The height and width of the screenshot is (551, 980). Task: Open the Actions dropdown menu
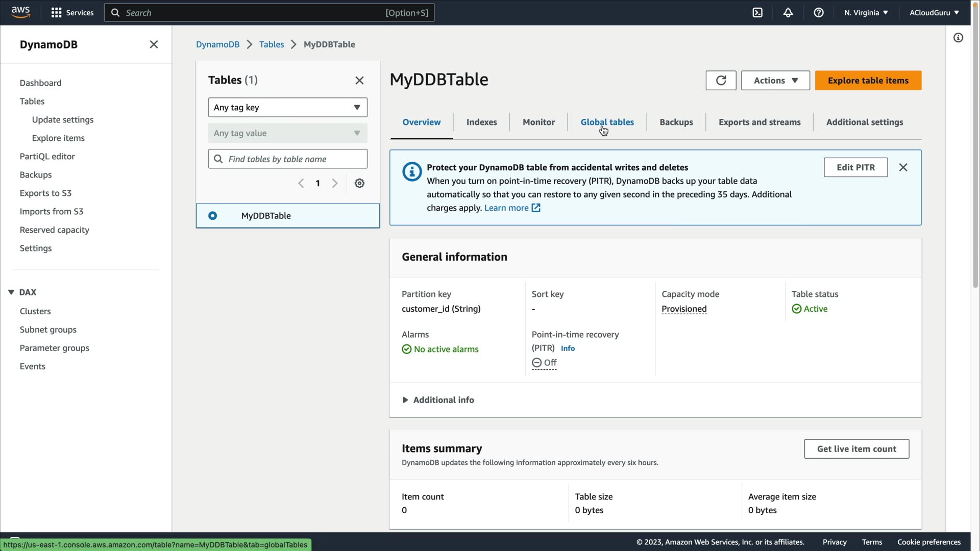[x=775, y=81]
